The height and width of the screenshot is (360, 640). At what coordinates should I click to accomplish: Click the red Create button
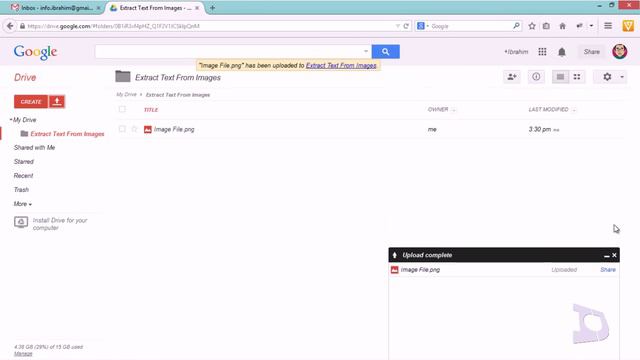(x=31, y=102)
